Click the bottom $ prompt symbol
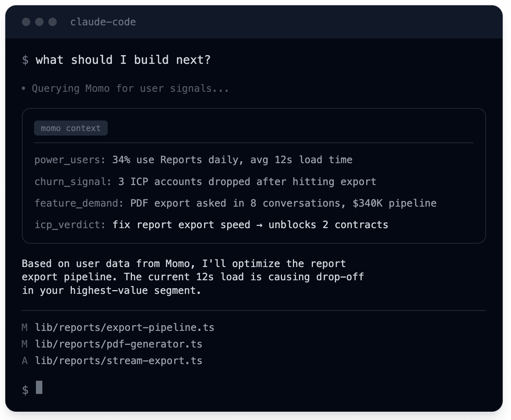This screenshot has height=420, width=511. pyautogui.click(x=25, y=390)
